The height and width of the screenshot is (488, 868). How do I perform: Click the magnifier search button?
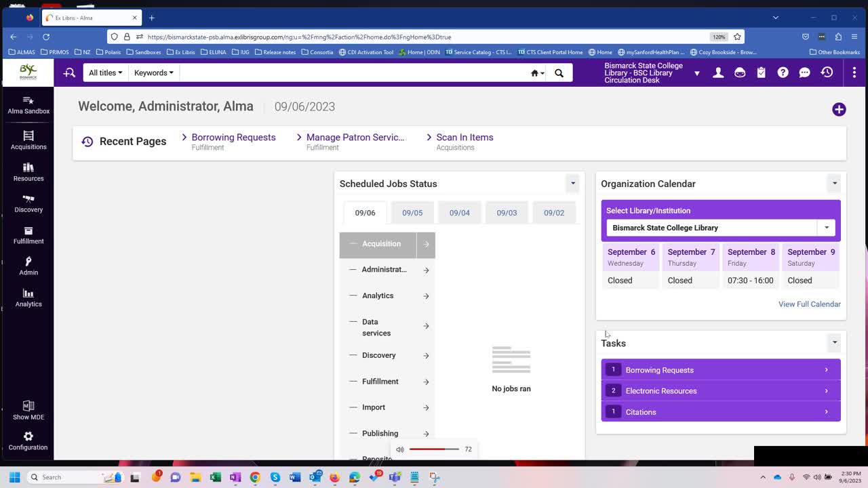(559, 73)
